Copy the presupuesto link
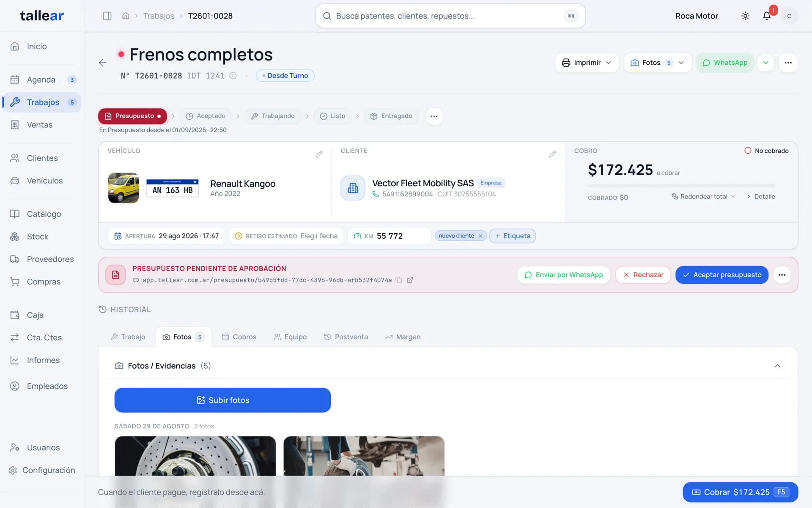Image resolution: width=812 pixels, height=508 pixels. [x=398, y=280]
